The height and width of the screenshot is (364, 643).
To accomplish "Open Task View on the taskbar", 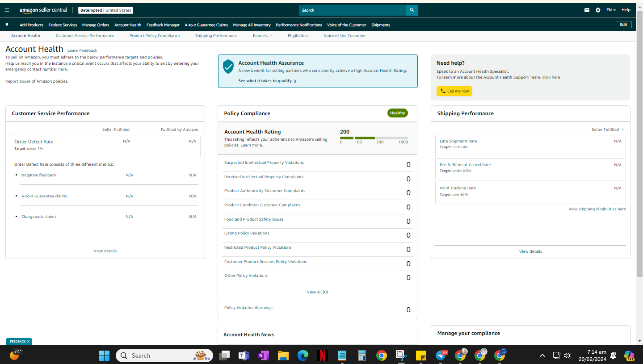I will coord(224,356).
